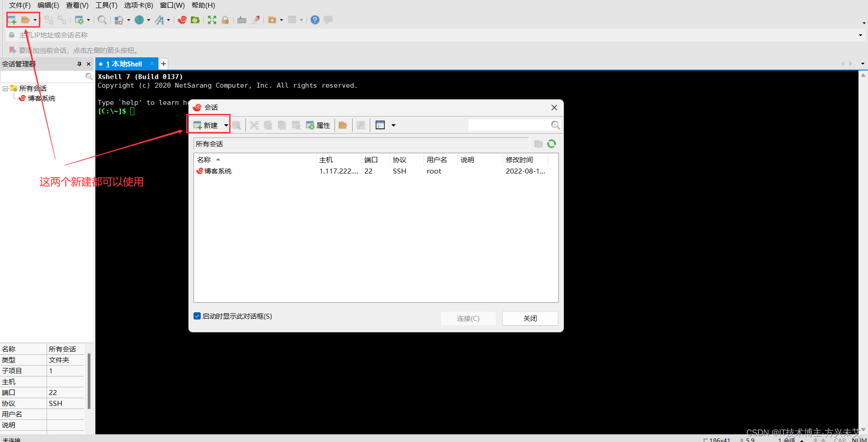Image resolution: width=868 pixels, height=442 pixels.
Task: Close the session manager panel
Action: 89,64
